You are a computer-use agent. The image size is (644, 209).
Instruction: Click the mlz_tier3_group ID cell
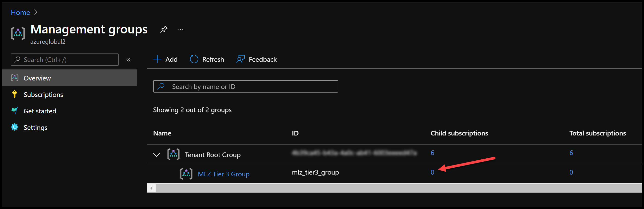(315, 172)
